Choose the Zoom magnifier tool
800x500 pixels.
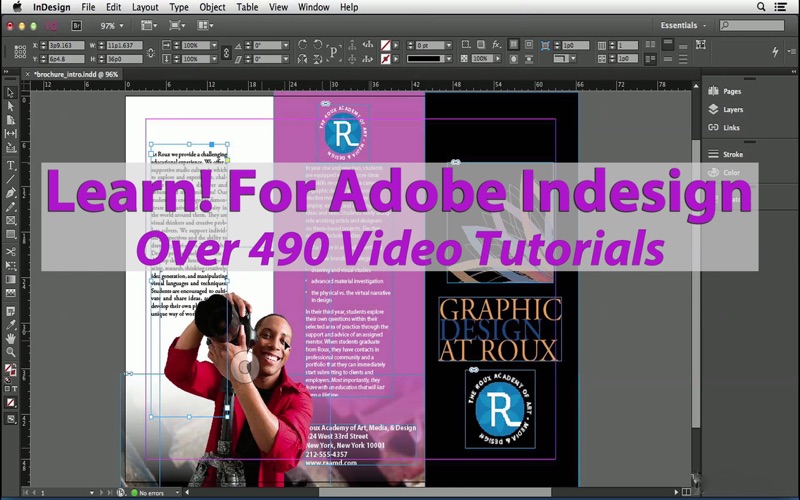11,352
